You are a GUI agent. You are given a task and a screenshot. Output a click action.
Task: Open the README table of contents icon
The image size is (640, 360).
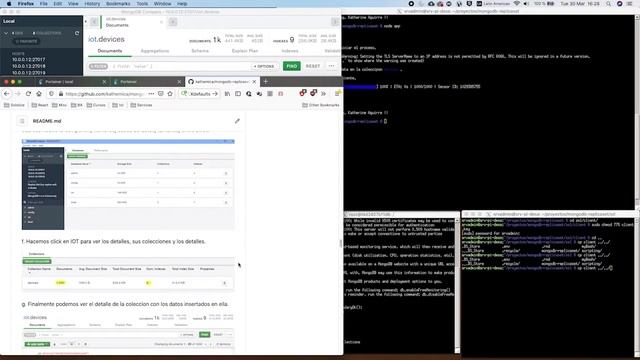(x=22, y=121)
